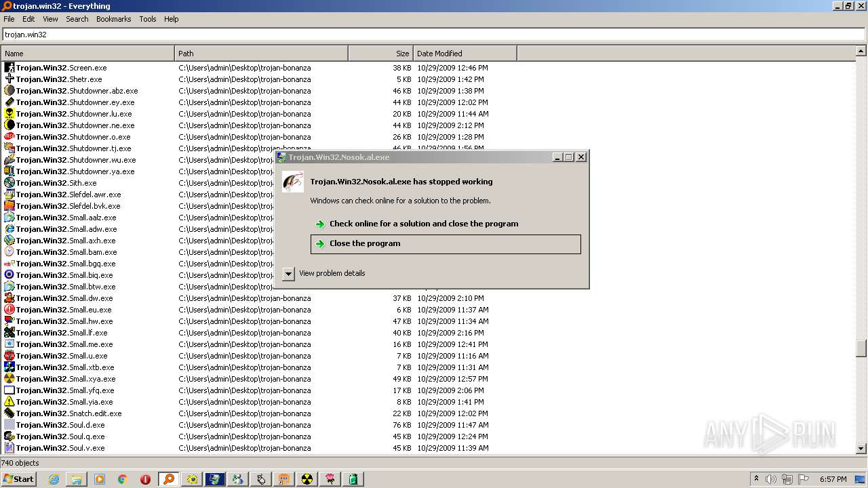868x488 pixels.
Task: Expand View problem details
Action: tap(324, 273)
